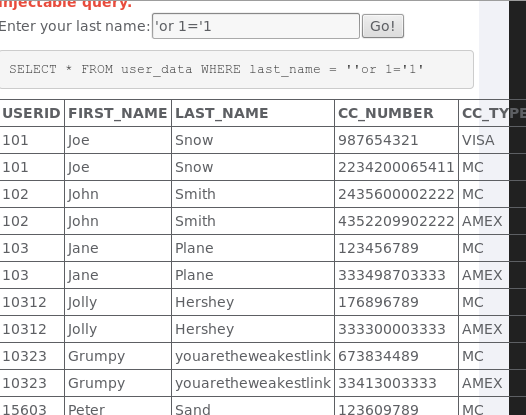Click Smith in the 4352209902222 row
Screen dimensions: 526x415
click(x=195, y=221)
